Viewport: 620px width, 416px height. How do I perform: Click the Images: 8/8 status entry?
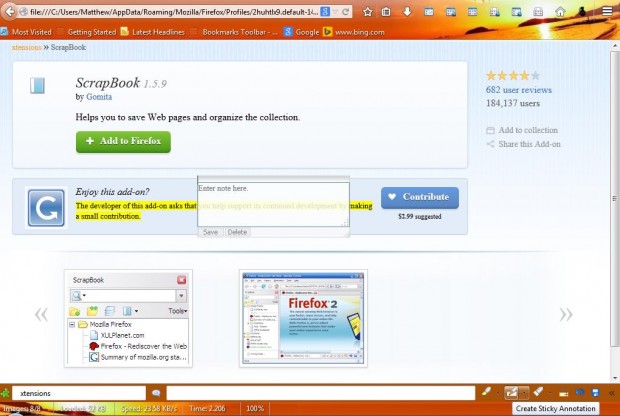click(22, 408)
